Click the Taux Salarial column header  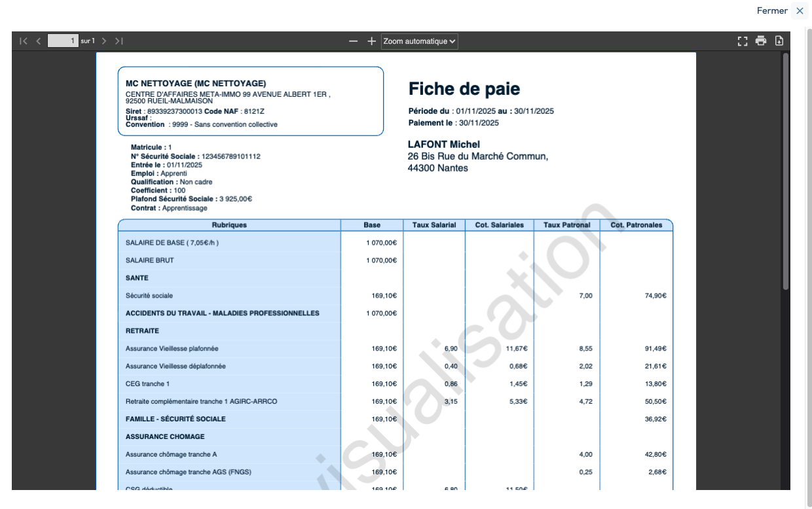coord(434,225)
